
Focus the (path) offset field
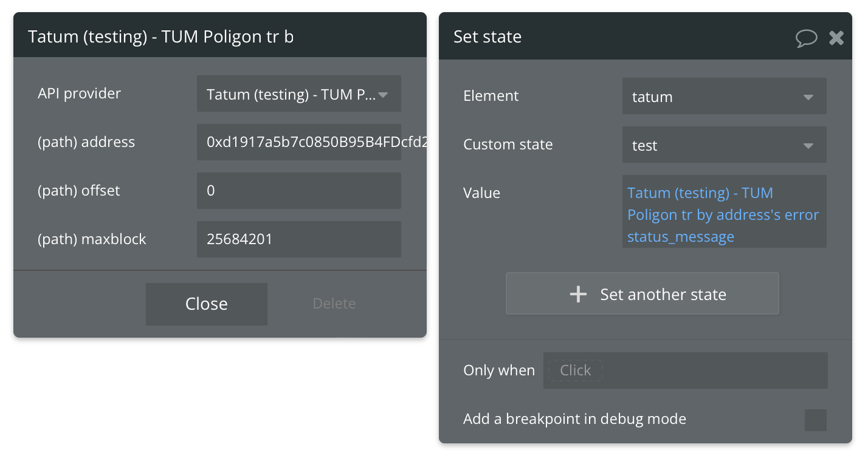coord(298,191)
